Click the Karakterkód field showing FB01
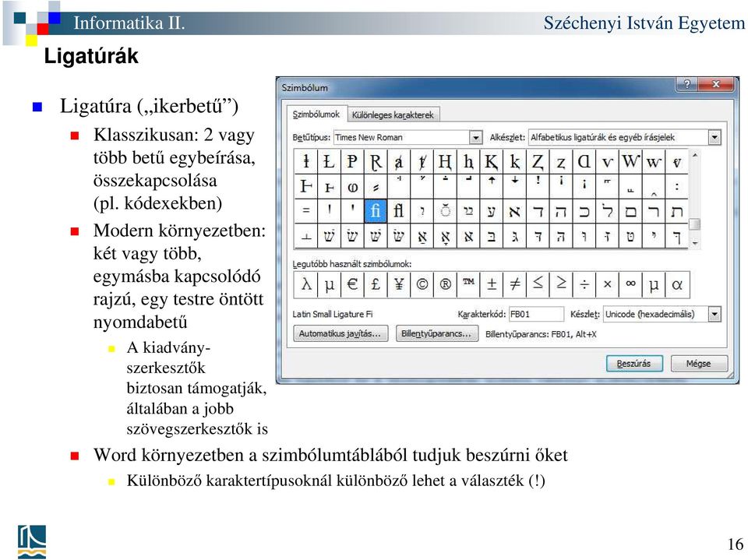Image resolution: width=748 pixels, height=560 pixels. tap(536, 314)
